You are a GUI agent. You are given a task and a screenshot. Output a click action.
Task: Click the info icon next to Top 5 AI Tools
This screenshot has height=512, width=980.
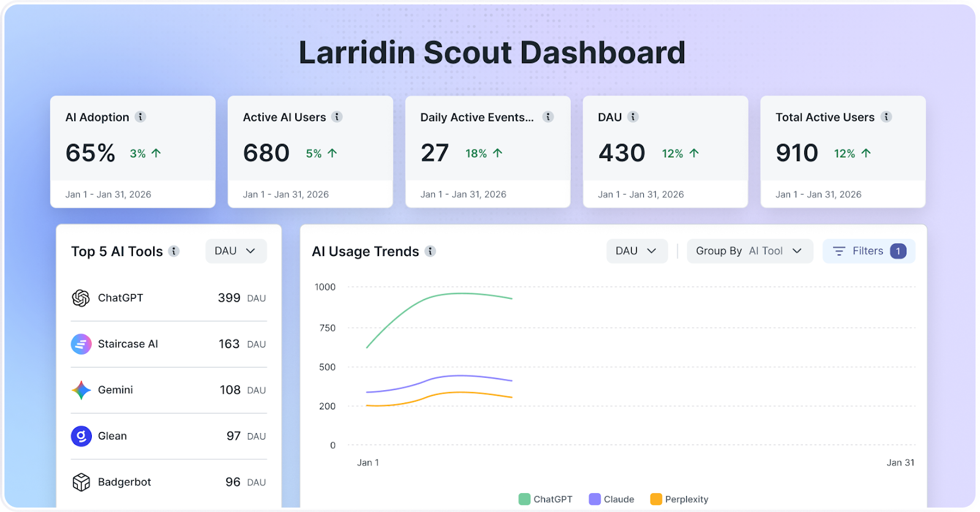click(x=174, y=251)
